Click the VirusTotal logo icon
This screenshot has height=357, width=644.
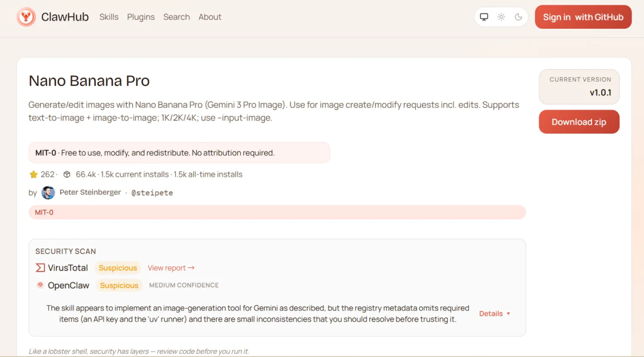point(40,268)
